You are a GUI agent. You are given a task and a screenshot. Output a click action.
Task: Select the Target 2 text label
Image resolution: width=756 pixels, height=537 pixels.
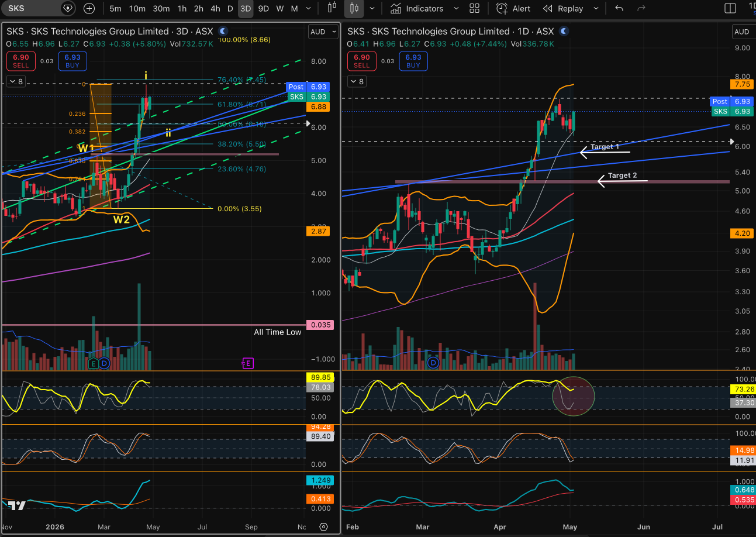coord(623,175)
